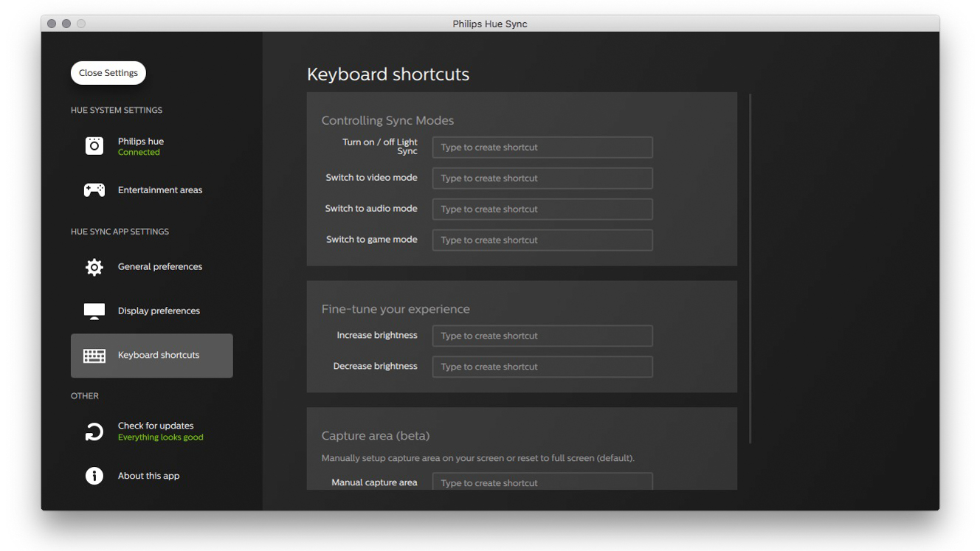Image resolution: width=980 pixels, height=551 pixels.
Task: Click the Decrease brightness shortcut field
Action: coord(542,367)
